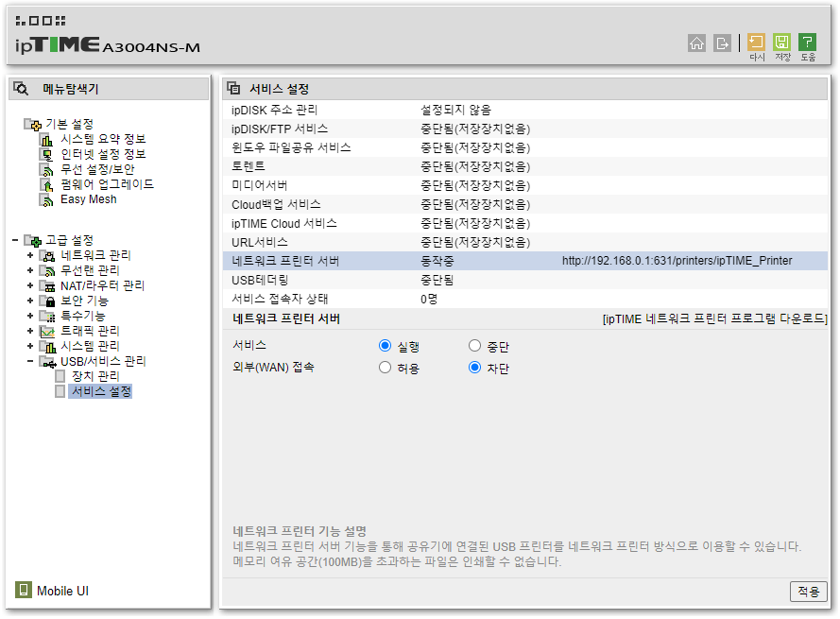The height and width of the screenshot is (619, 840).
Task: Expand the 특수기능 node
Action: (x=30, y=316)
